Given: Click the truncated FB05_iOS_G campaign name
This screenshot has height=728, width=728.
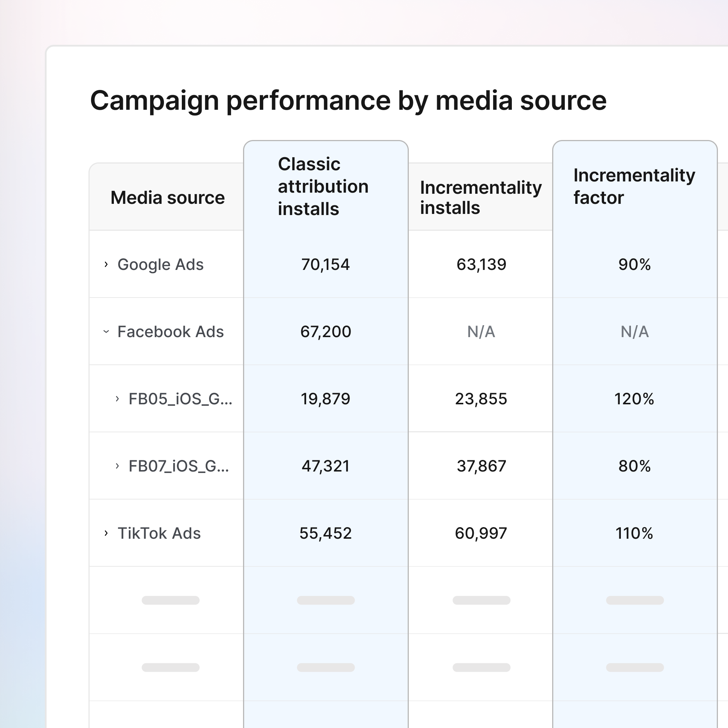Looking at the screenshot, I should tap(180, 399).
